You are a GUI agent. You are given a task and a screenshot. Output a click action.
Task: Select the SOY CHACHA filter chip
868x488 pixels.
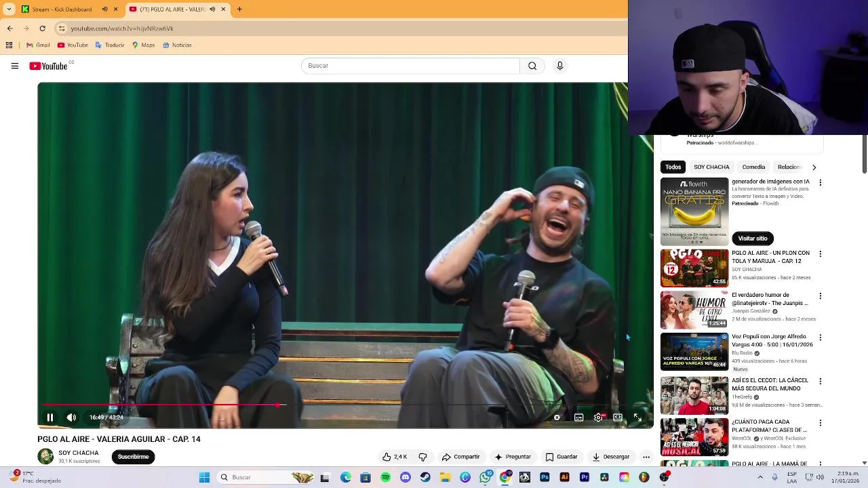pyautogui.click(x=711, y=167)
